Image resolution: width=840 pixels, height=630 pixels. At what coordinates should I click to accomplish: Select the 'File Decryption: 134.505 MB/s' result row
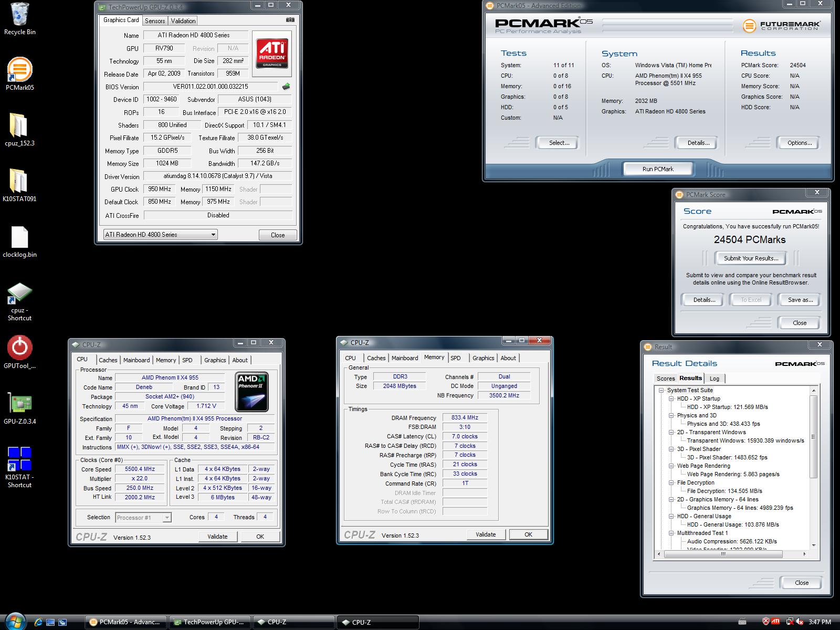coord(724,491)
